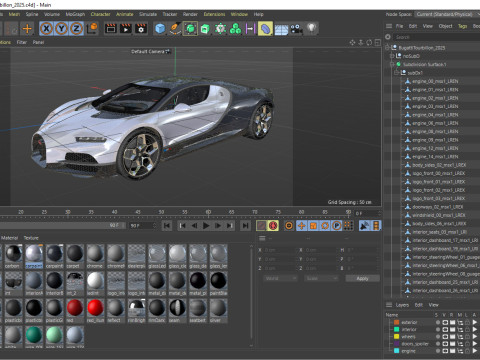480x360 pixels.
Task: Click the viewport move navigation icon
Action: [x=352, y=43]
